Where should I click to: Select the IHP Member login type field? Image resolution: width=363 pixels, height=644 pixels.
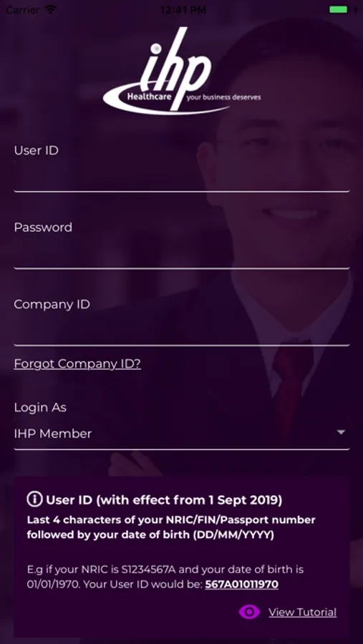click(x=182, y=434)
